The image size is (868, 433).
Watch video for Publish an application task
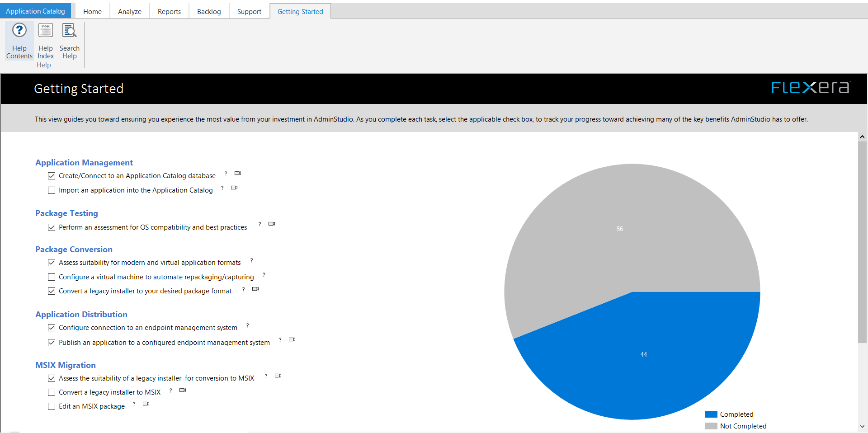[292, 339]
